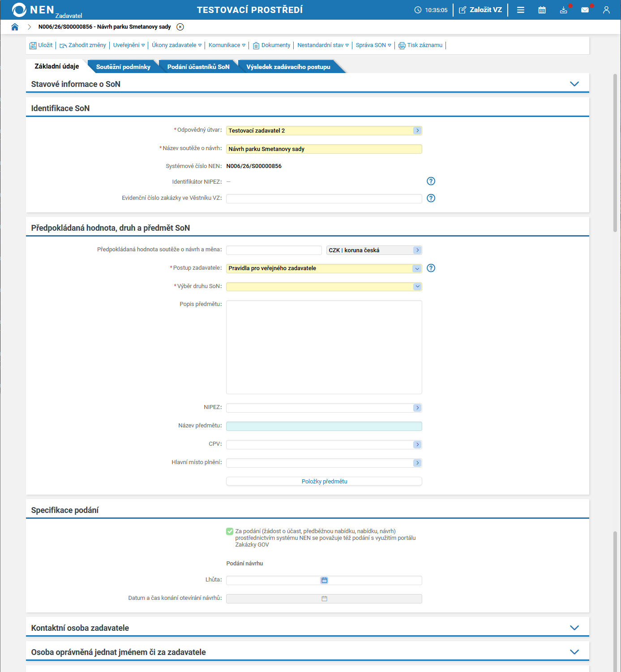Click the Předpokládaná hodnota amount field
The image size is (621, 672).
pos(274,250)
